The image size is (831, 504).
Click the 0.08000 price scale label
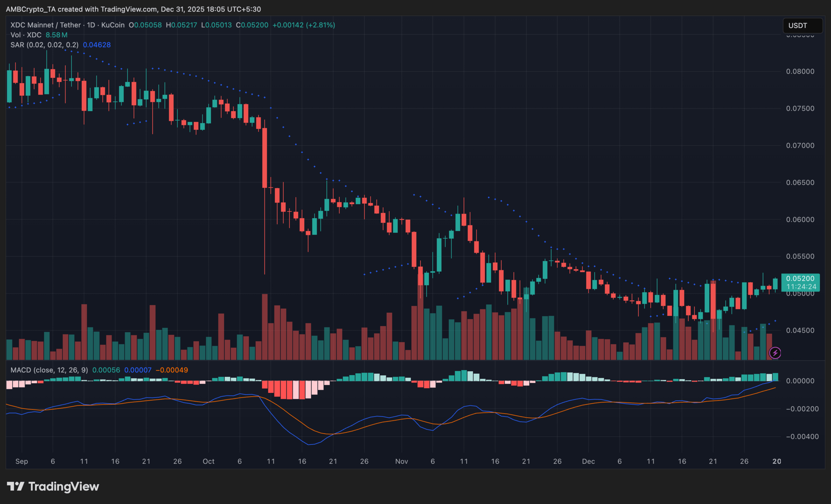(800, 71)
